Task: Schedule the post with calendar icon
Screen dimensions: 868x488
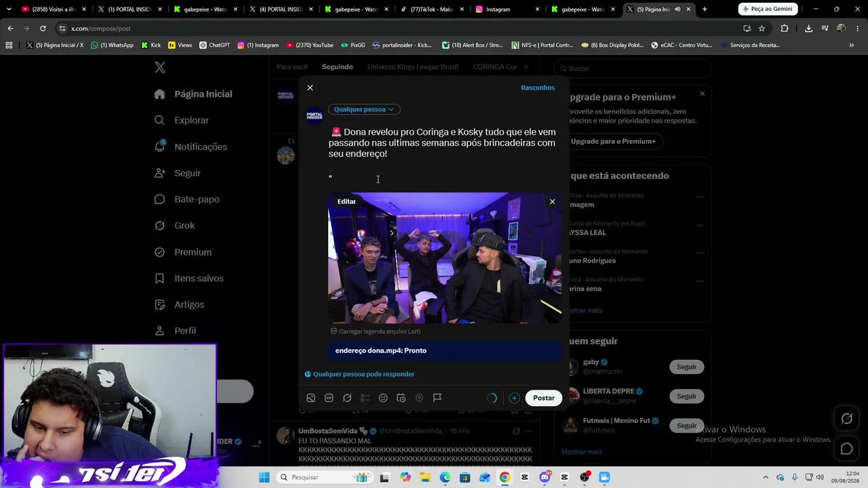Action: click(401, 398)
